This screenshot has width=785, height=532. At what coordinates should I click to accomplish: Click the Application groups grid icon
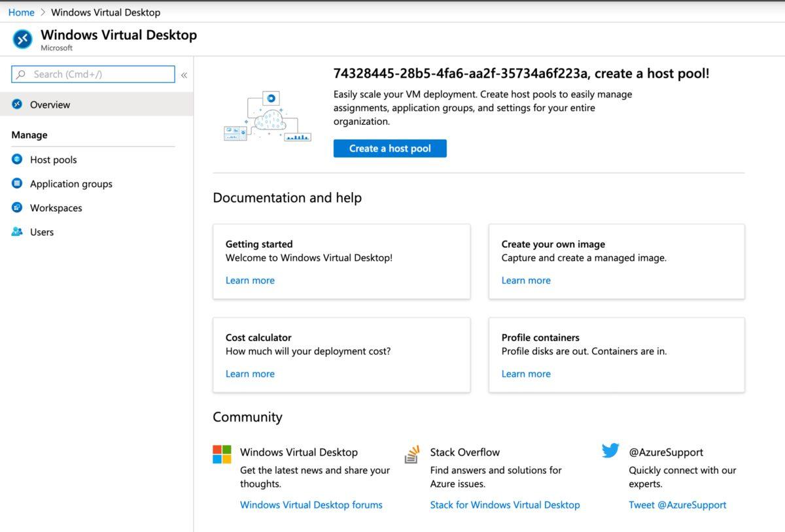[x=17, y=184]
